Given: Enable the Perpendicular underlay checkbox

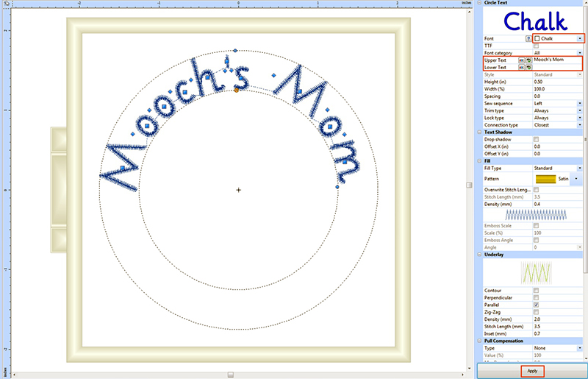Looking at the screenshot, I should click(x=537, y=297).
